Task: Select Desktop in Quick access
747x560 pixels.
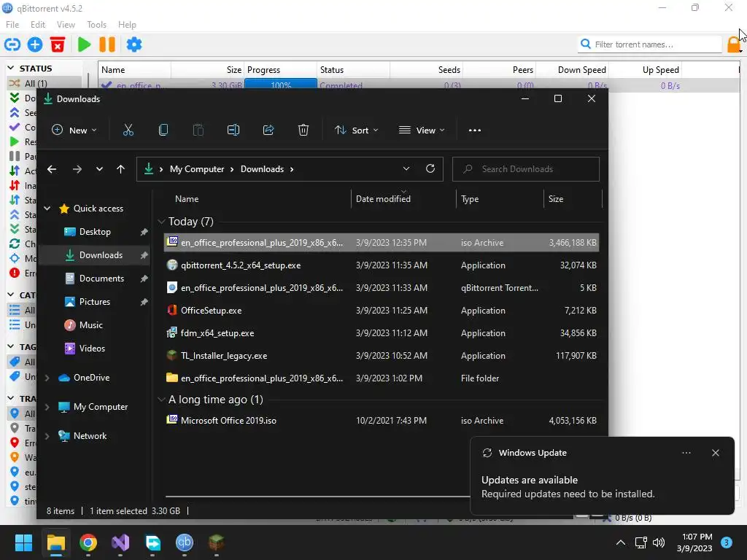Action: coord(95,232)
